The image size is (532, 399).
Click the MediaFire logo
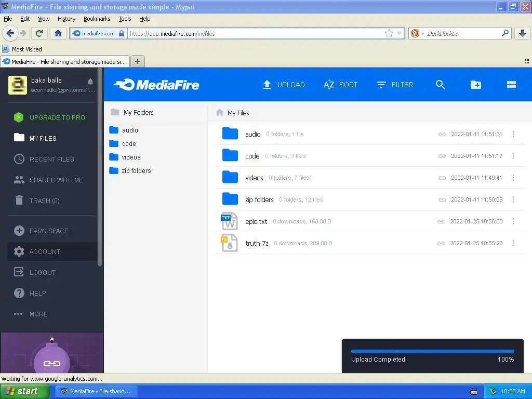156,85
